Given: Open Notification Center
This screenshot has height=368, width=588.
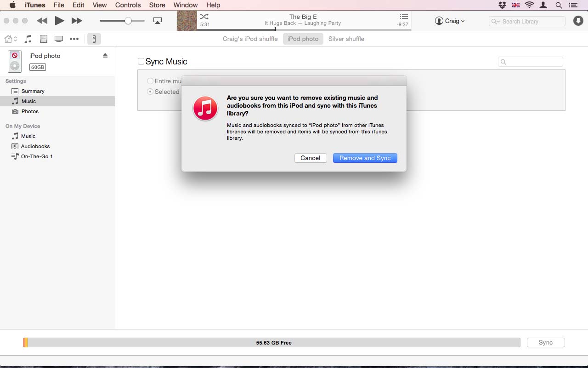Looking at the screenshot, I should pyautogui.click(x=573, y=5).
